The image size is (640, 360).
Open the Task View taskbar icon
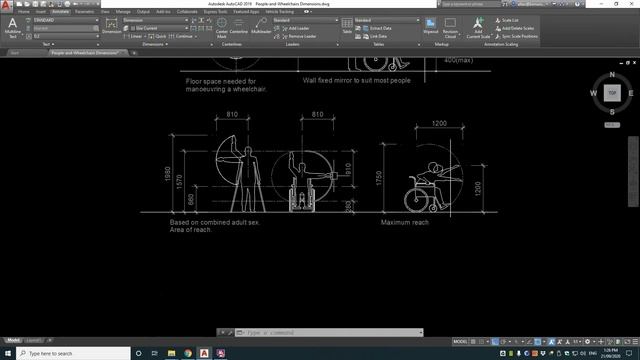(x=155, y=353)
